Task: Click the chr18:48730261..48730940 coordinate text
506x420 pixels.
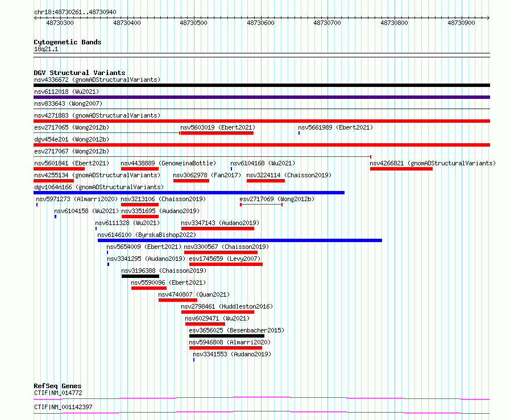Action: point(75,12)
